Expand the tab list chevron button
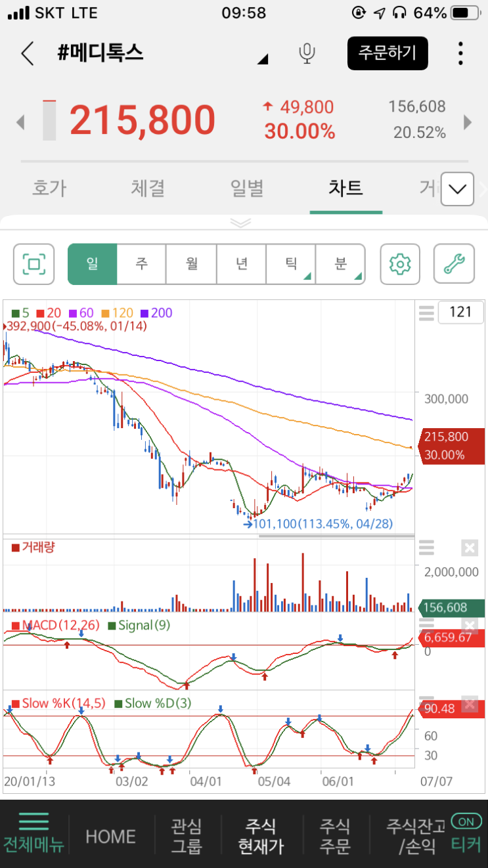 pos(458,190)
